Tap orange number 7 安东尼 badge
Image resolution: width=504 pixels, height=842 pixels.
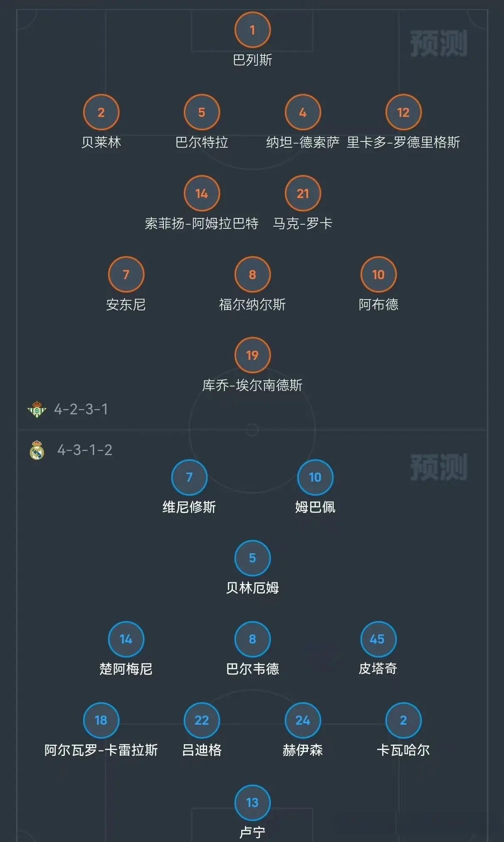pyautogui.click(x=126, y=275)
